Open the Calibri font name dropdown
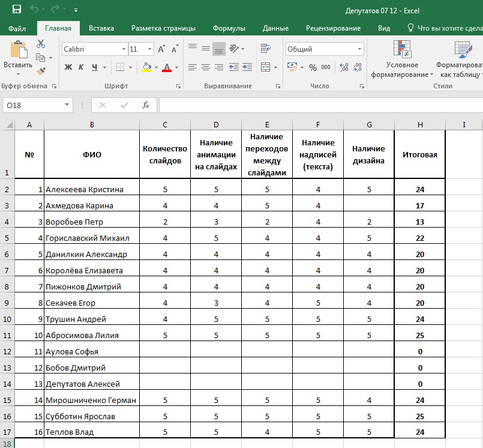483x448 pixels. pos(124,49)
